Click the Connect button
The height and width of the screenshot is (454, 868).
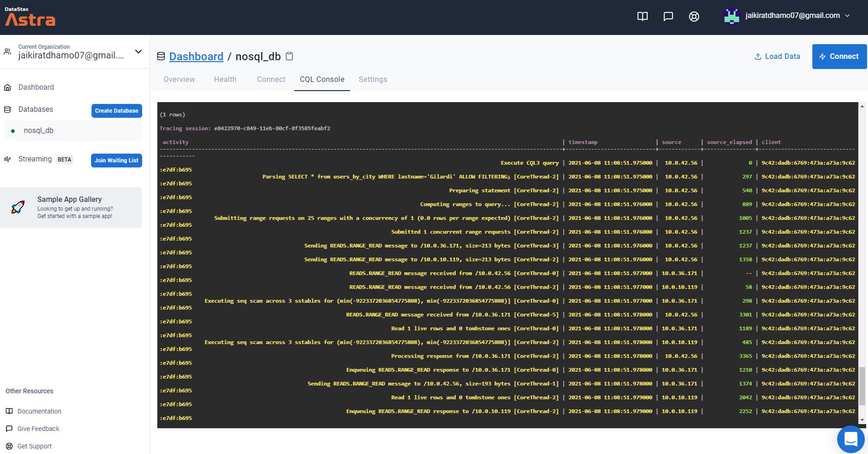pyautogui.click(x=839, y=56)
